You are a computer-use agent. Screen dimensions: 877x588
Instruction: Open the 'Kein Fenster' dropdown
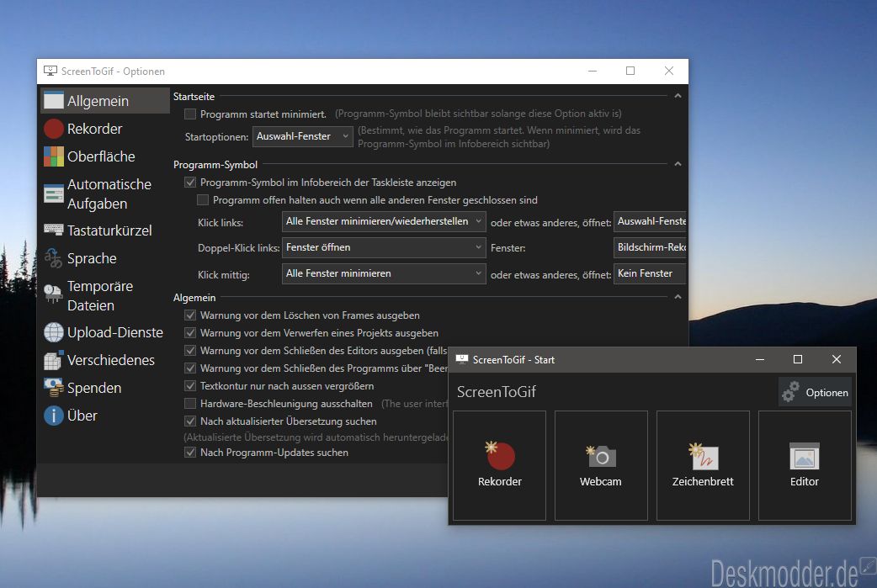click(650, 274)
